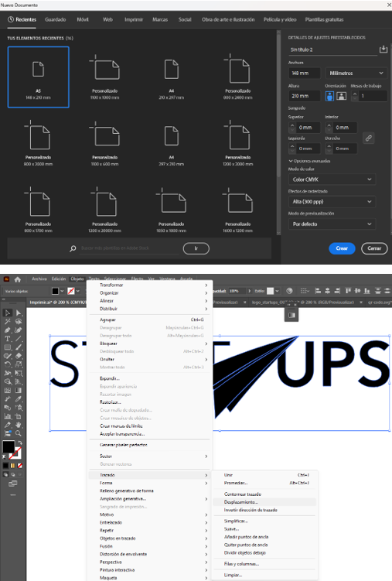The height and width of the screenshot is (581, 392).
Task: Click the Vertical Align Top icon
Action: [x=349, y=291]
